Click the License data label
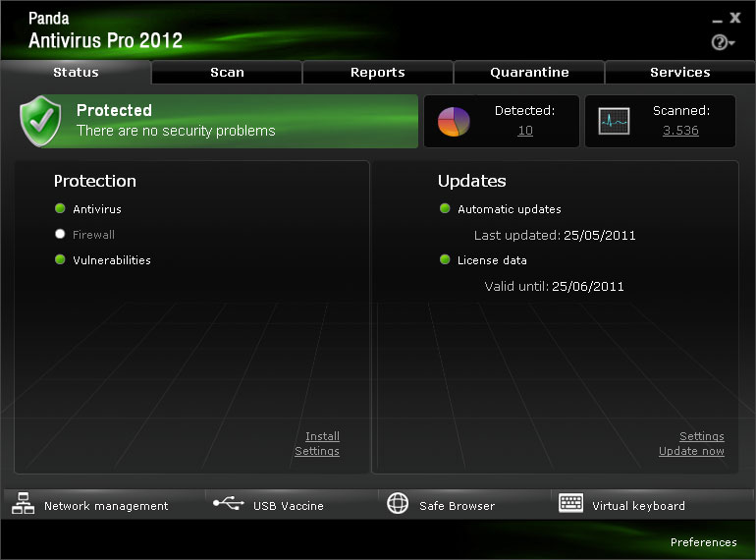Image resolution: width=756 pixels, height=560 pixels. 492,260
